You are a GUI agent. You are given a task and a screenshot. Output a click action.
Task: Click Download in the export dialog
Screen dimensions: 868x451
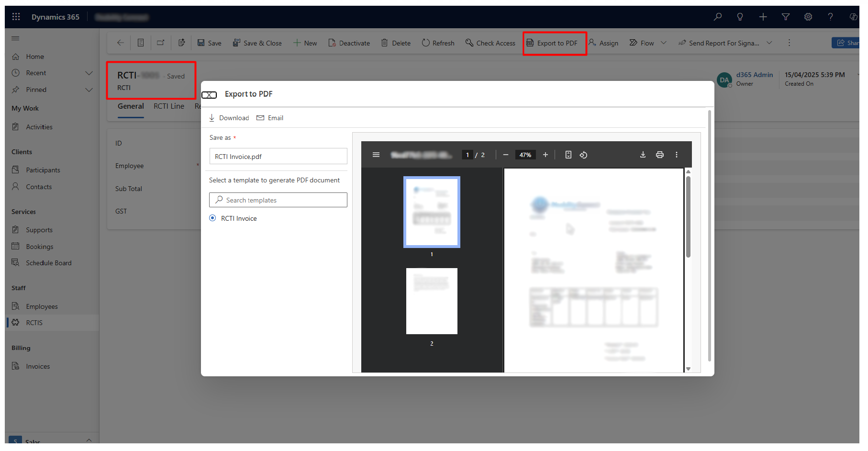pyautogui.click(x=229, y=118)
